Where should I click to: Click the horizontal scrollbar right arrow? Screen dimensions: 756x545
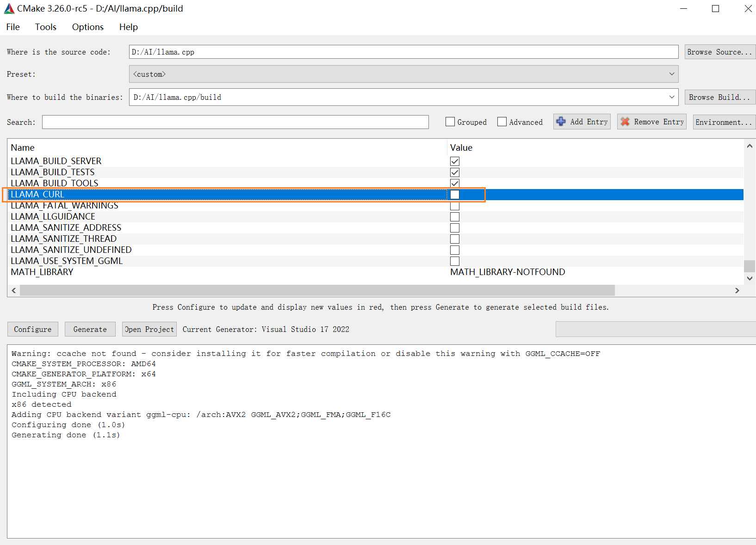click(737, 290)
